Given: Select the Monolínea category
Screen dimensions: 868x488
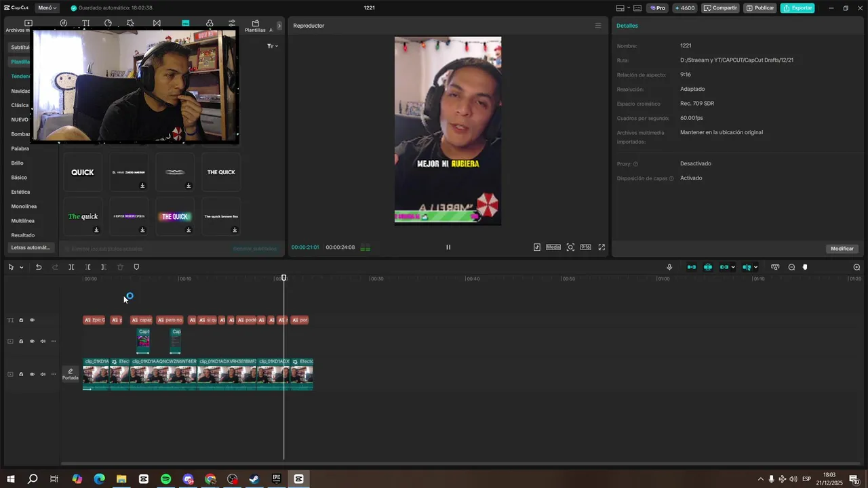Looking at the screenshot, I should pyautogui.click(x=24, y=206).
